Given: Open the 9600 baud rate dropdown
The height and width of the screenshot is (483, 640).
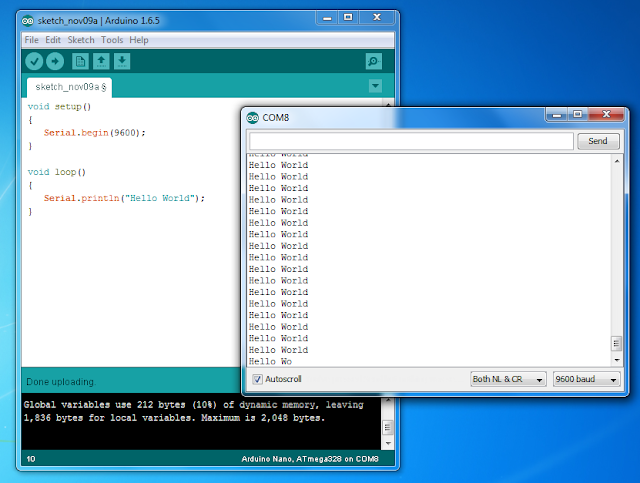Looking at the screenshot, I should (x=587, y=379).
